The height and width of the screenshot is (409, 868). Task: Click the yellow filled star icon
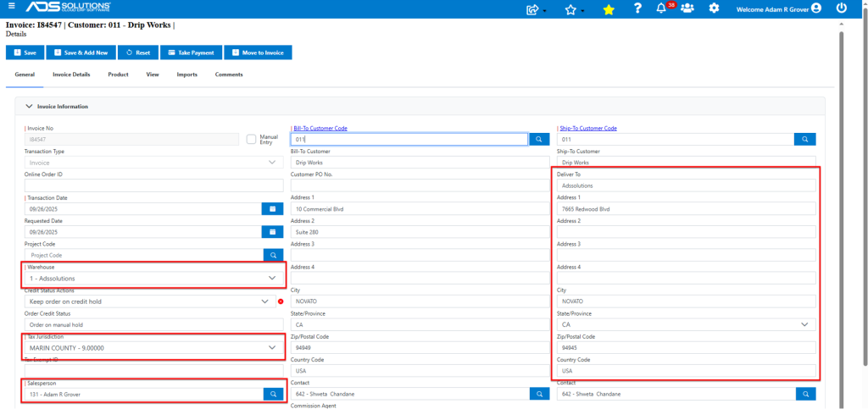tap(609, 9)
